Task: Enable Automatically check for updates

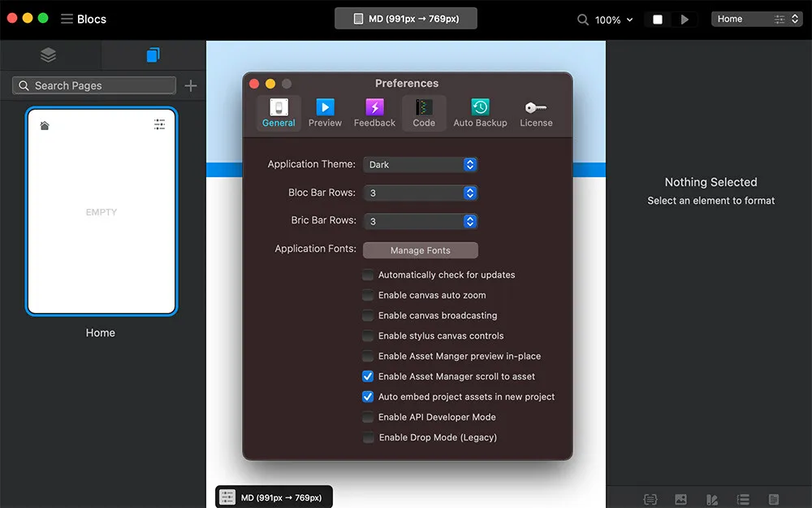Action: pos(369,275)
